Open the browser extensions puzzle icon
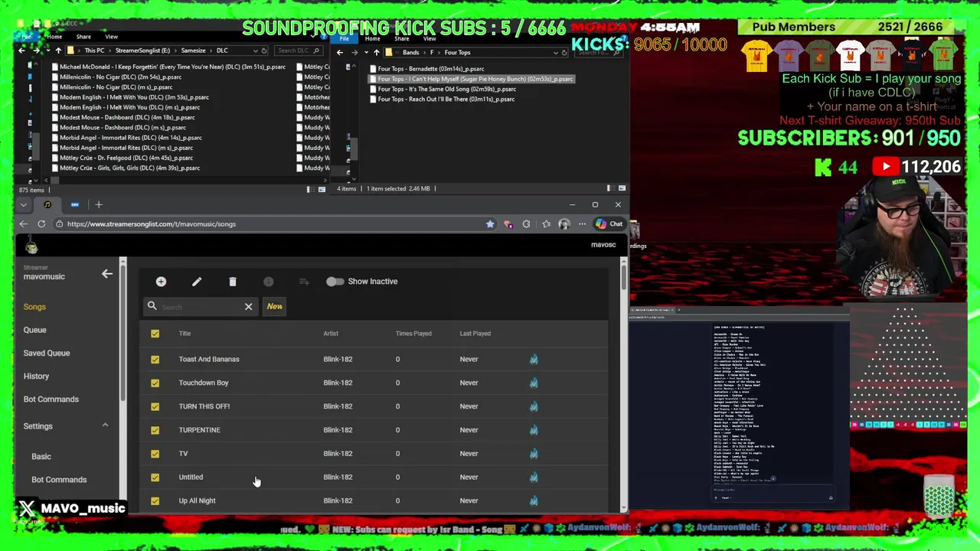 (526, 224)
